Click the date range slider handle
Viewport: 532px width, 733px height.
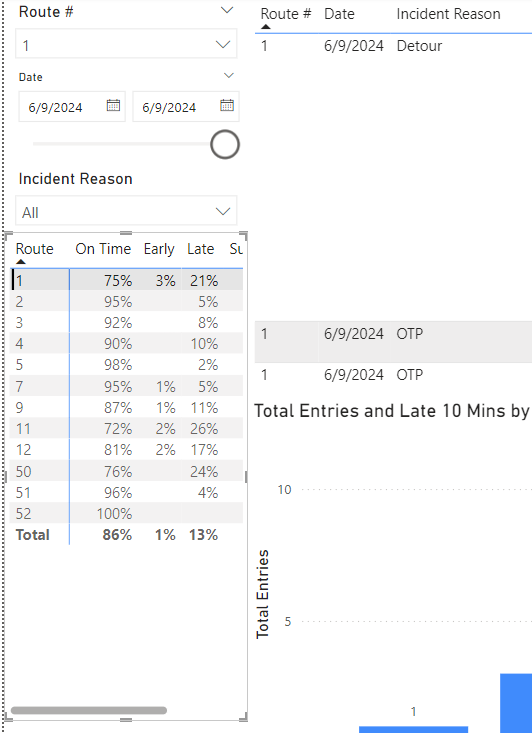click(225, 144)
